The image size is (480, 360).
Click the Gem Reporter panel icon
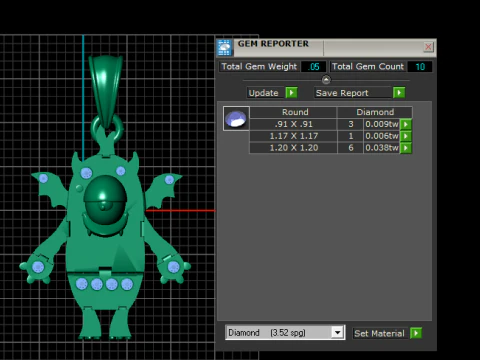tap(224, 47)
